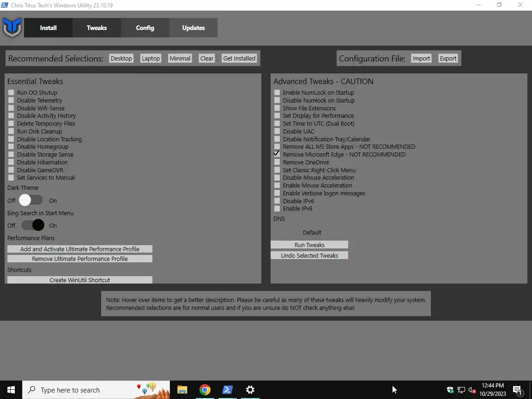
Task: Click Run Tweaks button
Action: coord(309,245)
